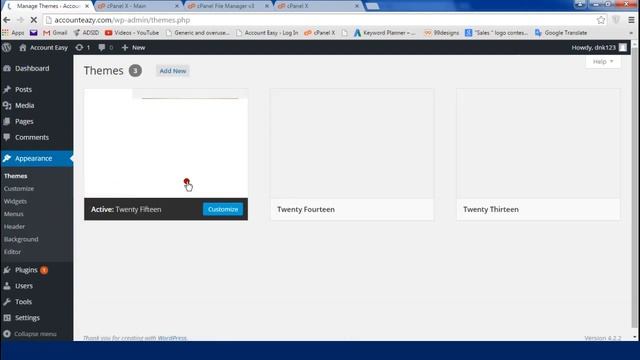Expand the Help dropdown tab
The image size is (640, 360).
click(603, 62)
